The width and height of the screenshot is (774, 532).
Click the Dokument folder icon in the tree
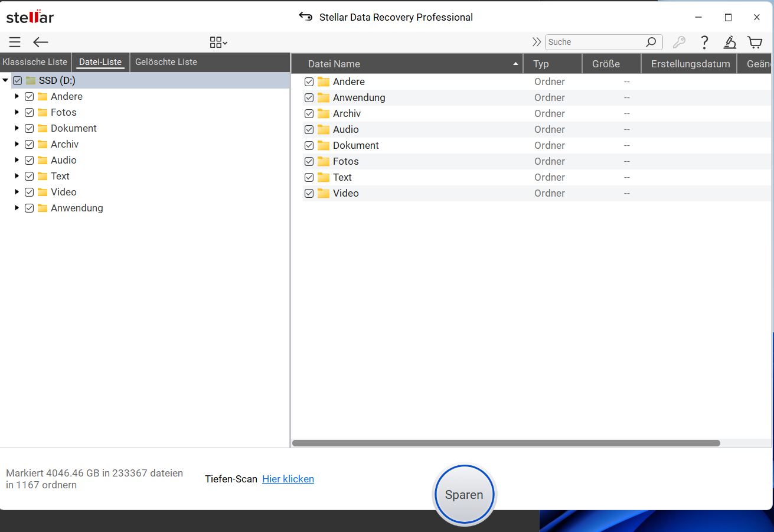point(43,128)
